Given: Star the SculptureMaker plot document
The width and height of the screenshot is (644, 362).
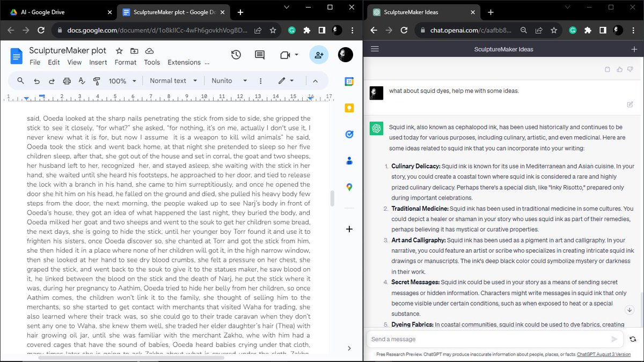Looking at the screenshot, I should point(119,51).
